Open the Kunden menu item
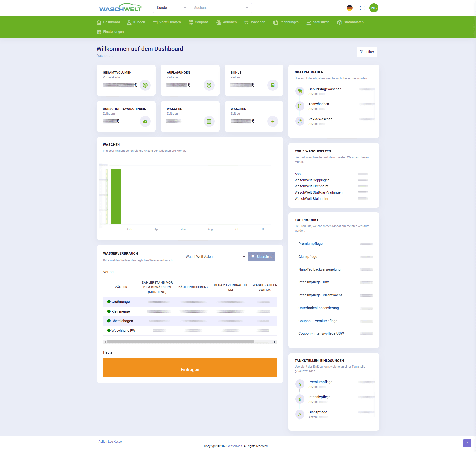The height and width of the screenshot is (452, 476). pos(136,22)
